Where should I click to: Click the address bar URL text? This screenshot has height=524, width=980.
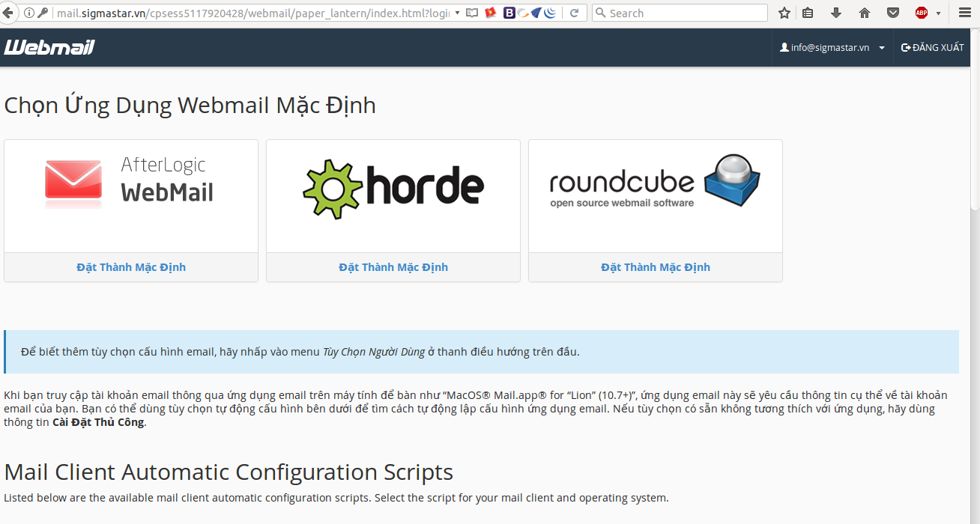pos(253,13)
